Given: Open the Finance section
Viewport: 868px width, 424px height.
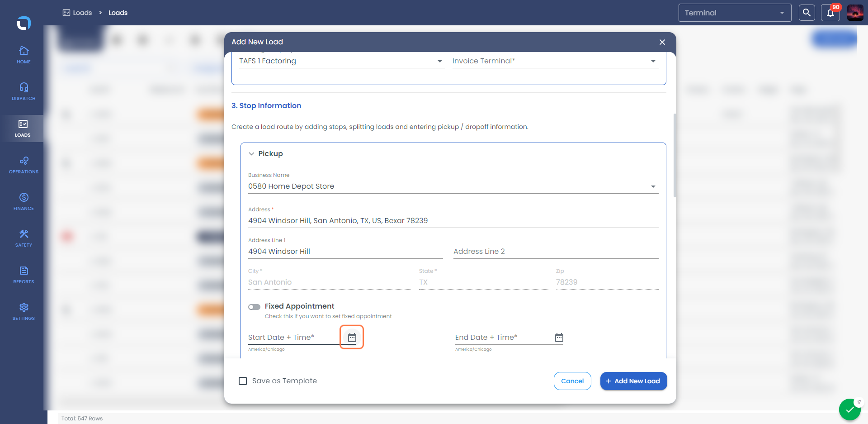Looking at the screenshot, I should [24, 201].
